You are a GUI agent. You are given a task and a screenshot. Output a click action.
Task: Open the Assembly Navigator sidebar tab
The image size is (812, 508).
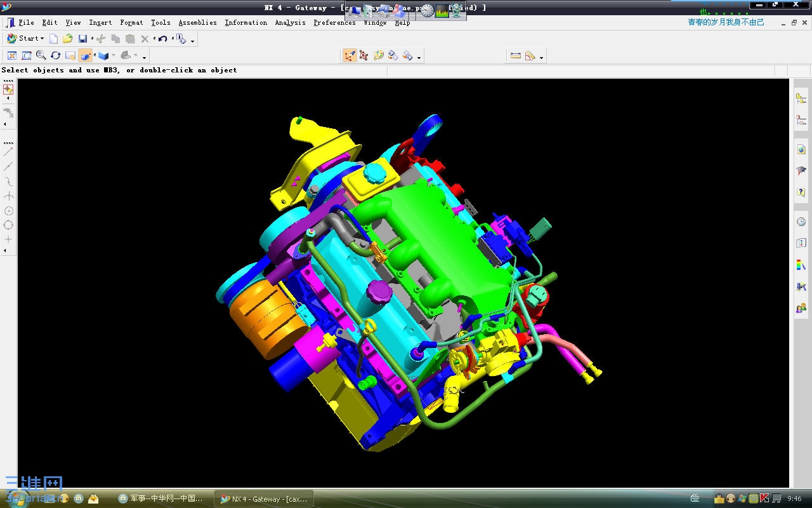(x=801, y=98)
